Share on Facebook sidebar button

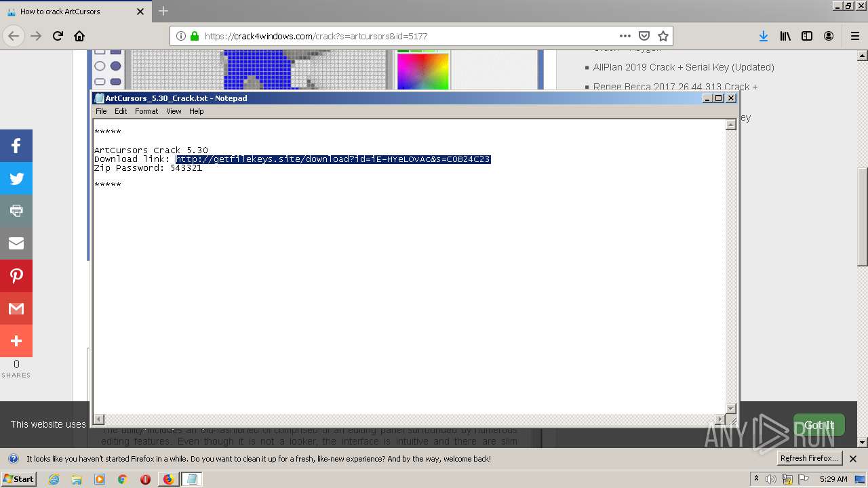[x=16, y=146]
